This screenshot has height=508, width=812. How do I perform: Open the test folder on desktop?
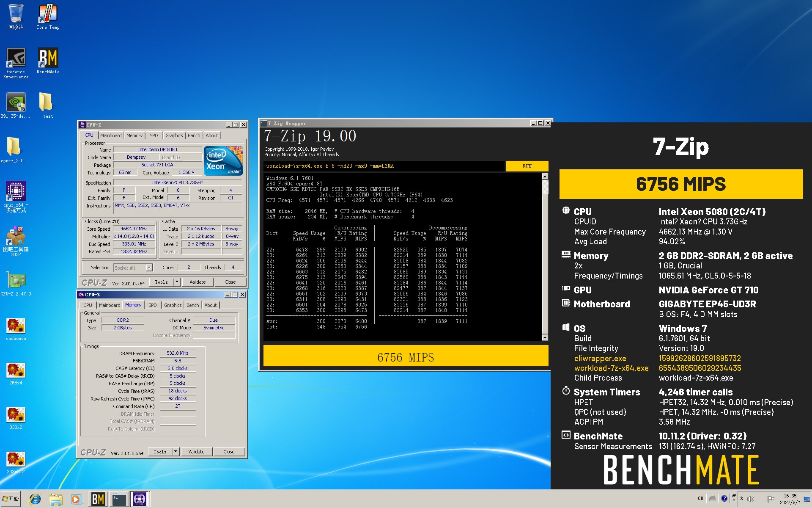coord(48,106)
